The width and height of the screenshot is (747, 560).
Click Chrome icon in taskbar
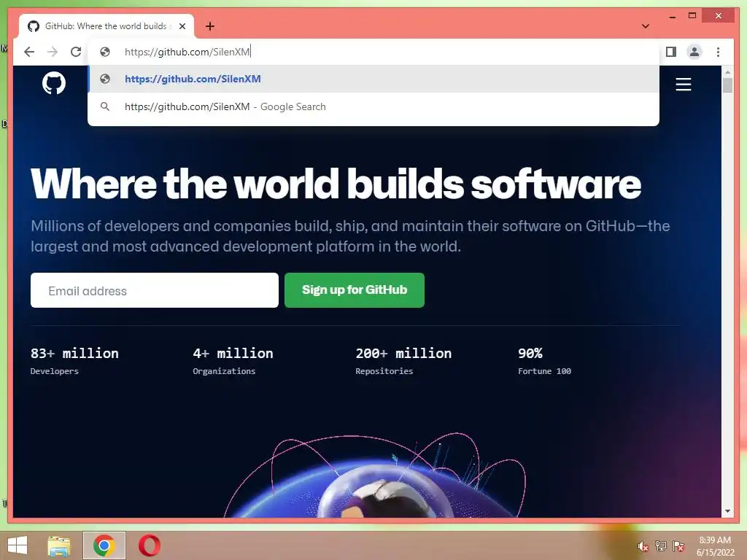click(x=104, y=545)
